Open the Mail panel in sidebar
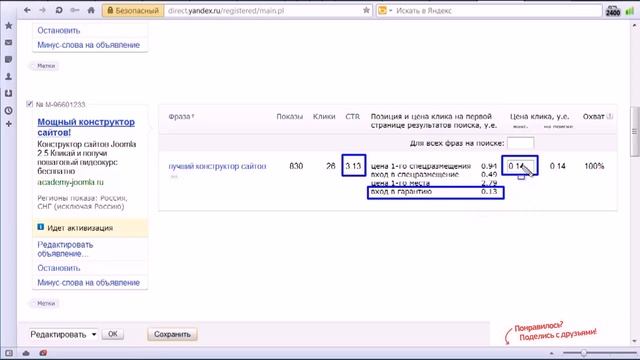Viewport: 640px width, 360px height. point(9,42)
